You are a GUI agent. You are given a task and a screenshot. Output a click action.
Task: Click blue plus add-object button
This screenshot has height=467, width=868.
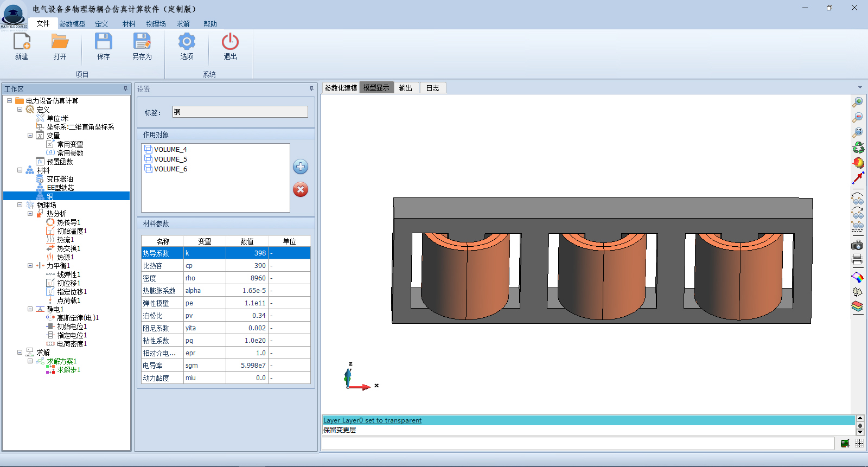click(301, 167)
